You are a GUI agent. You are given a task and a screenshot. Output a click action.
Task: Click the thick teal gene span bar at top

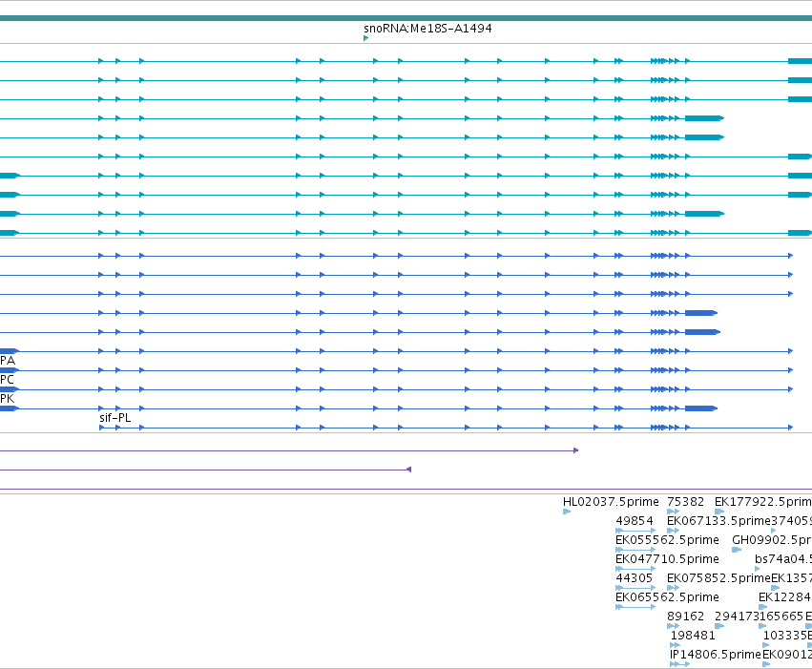[x=406, y=18]
